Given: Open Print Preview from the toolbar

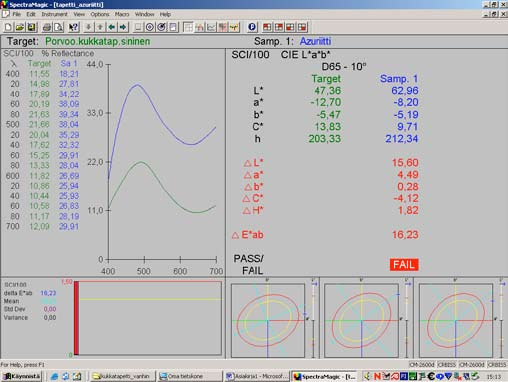Looking at the screenshot, I should [59, 27].
